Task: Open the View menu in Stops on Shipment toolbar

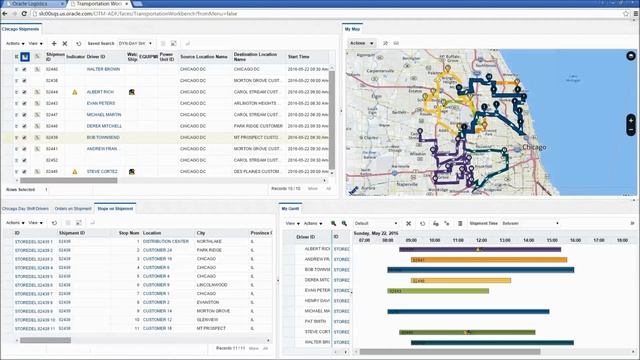Action: (x=36, y=223)
